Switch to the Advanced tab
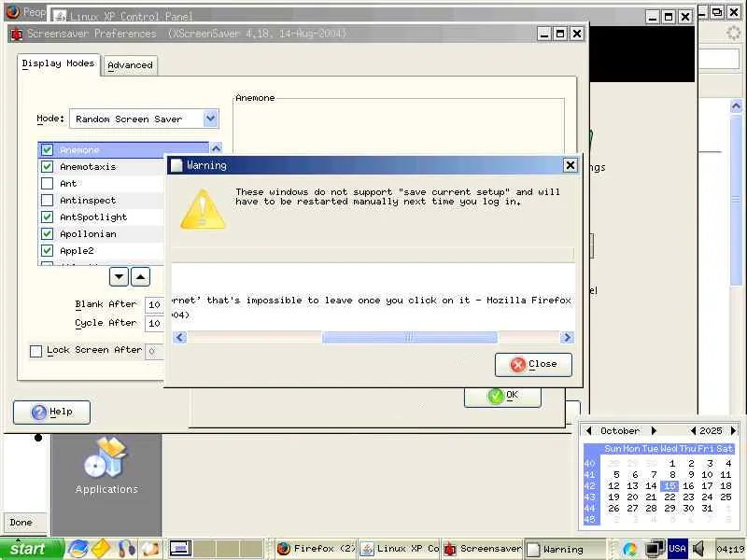This screenshot has width=747, height=560. pyautogui.click(x=130, y=65)
